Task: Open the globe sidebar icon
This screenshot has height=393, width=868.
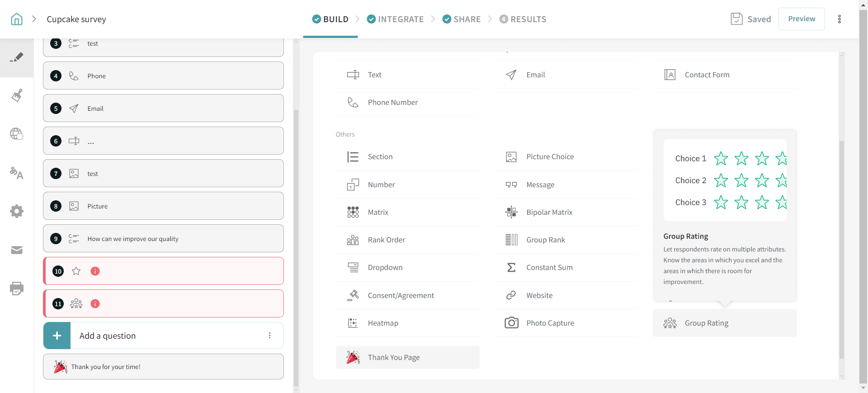Action: point(17,134)
